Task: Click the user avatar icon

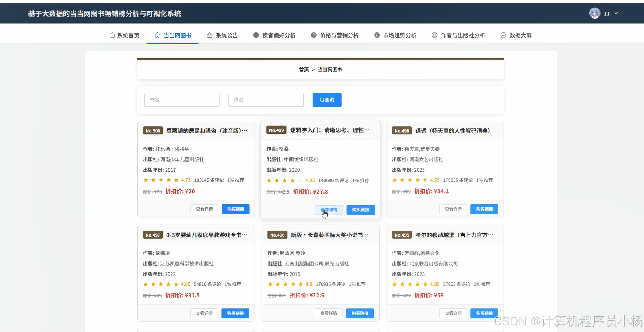Action: pyautogui.click(x=594, y=13)
